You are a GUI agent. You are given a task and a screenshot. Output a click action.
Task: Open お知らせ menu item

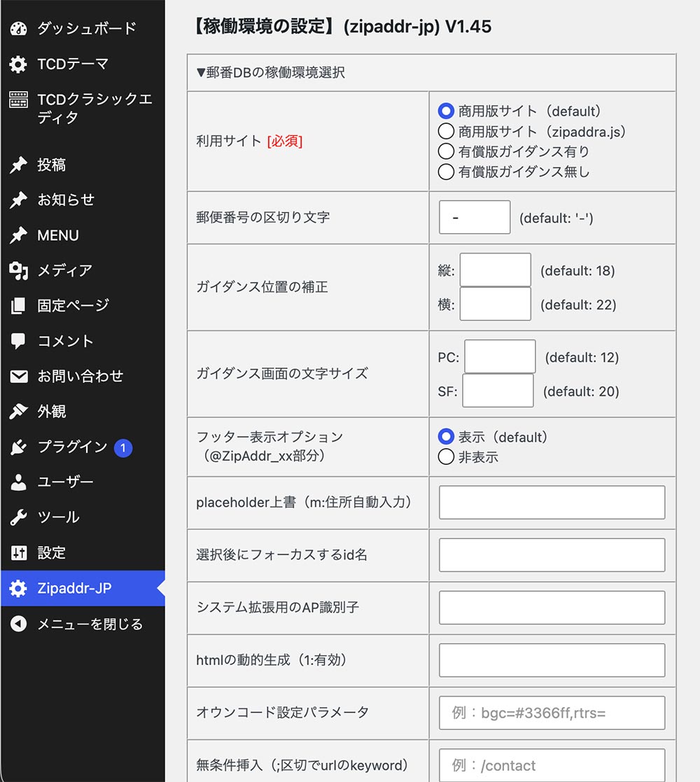(83, 200)
